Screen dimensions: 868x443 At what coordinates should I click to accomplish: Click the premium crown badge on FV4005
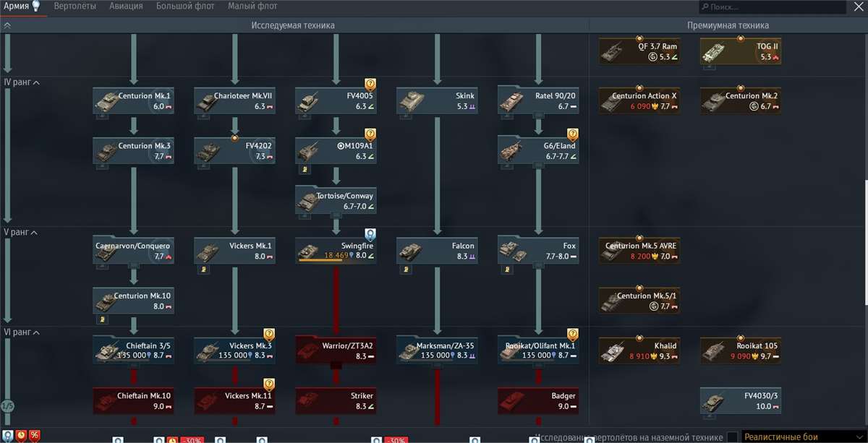(x=369, y=85)
